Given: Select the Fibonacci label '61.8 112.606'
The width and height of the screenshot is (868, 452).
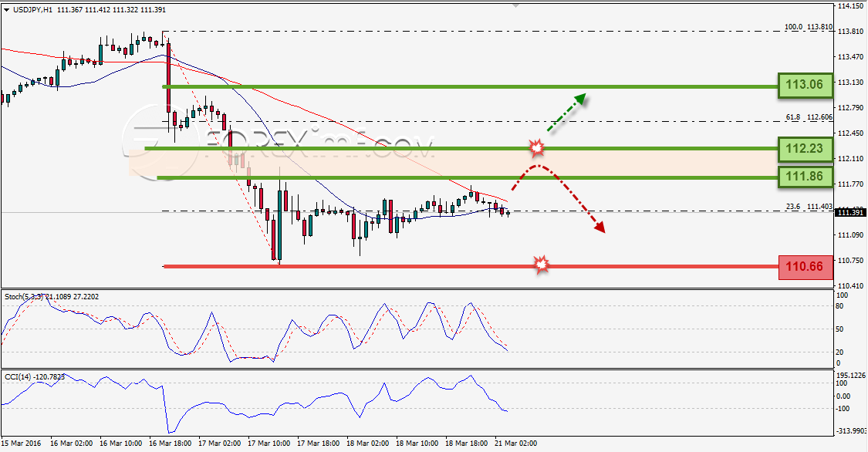Looking at the screenshot, I should point(809,117).
